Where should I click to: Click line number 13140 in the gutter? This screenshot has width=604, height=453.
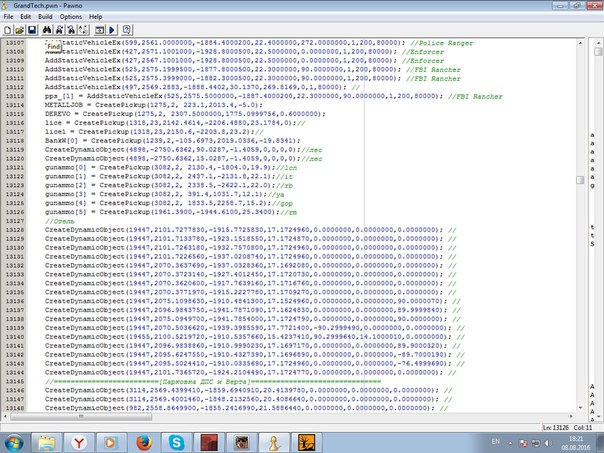15,337
